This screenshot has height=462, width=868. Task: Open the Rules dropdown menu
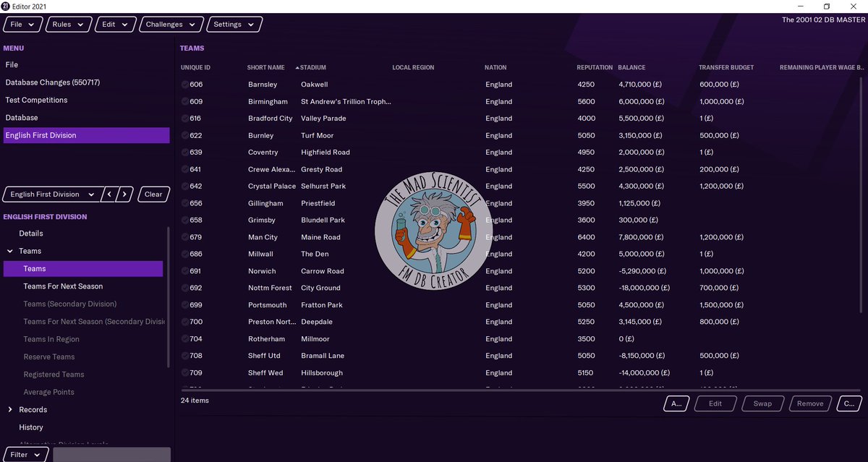[x=69, y=25]
